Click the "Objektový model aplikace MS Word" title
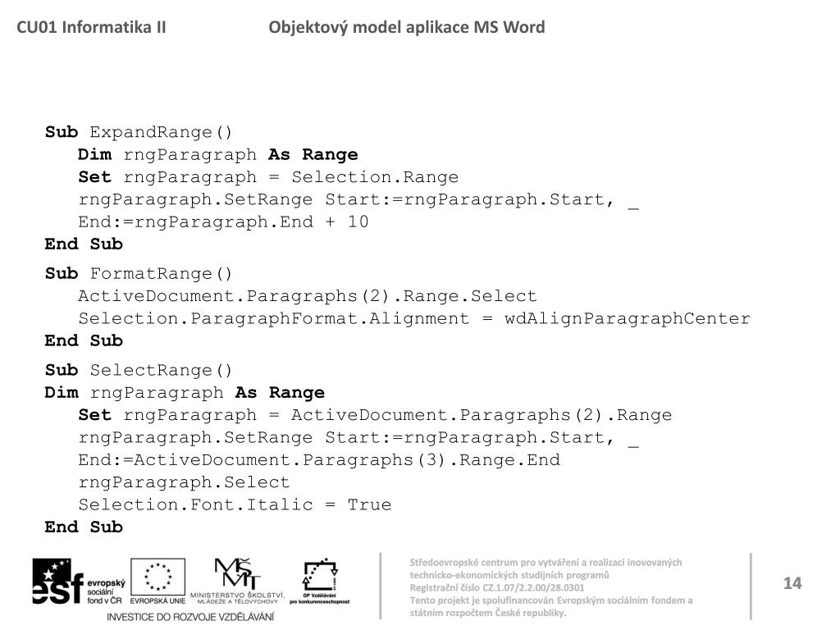Screen dimensions: 840x630 point(407,27)
